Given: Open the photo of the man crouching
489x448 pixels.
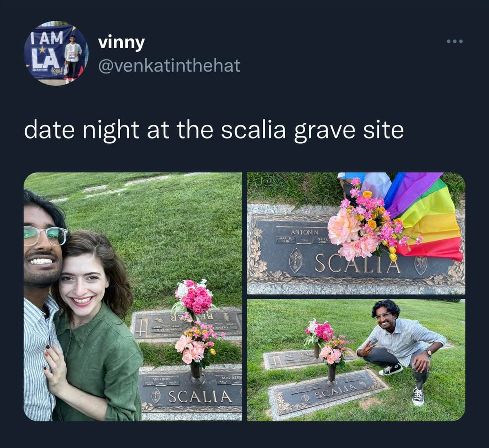Looking at the screenshot, I should click(356, 360).
